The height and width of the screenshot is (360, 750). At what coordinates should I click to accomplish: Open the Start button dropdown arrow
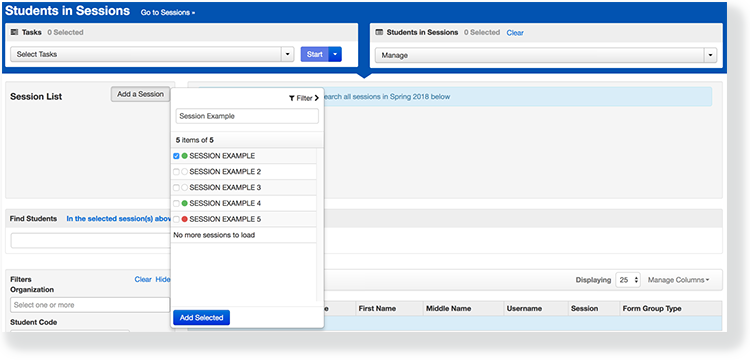[335, 55]
